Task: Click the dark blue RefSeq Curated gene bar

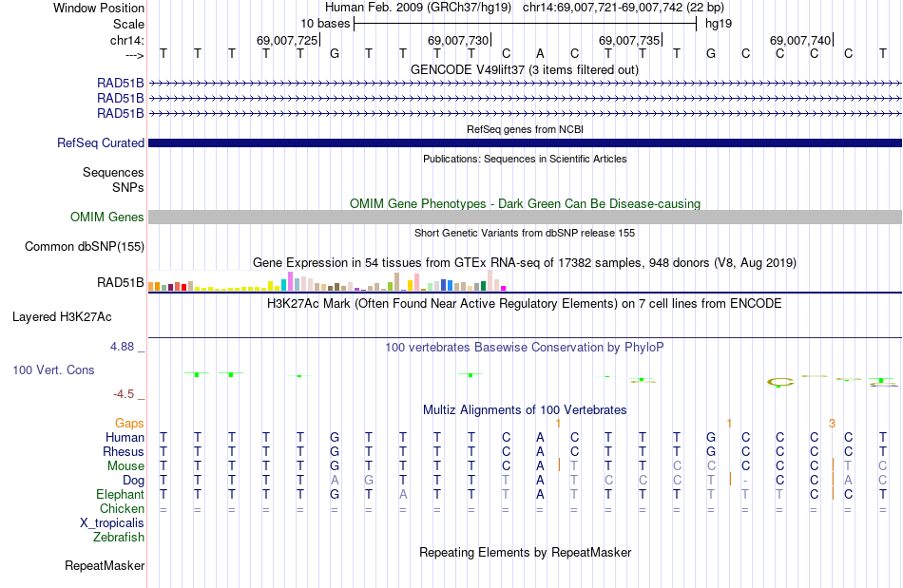Action: [525, 142]
